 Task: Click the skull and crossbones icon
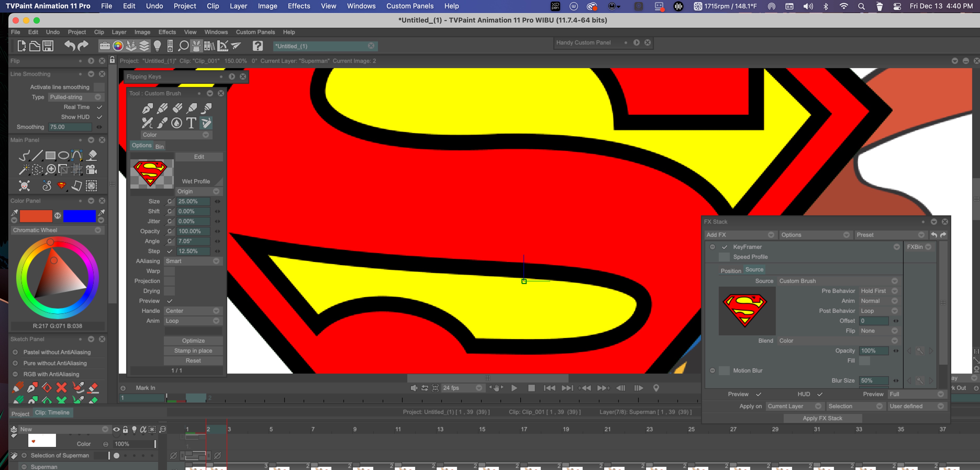[x=24, y=185]
